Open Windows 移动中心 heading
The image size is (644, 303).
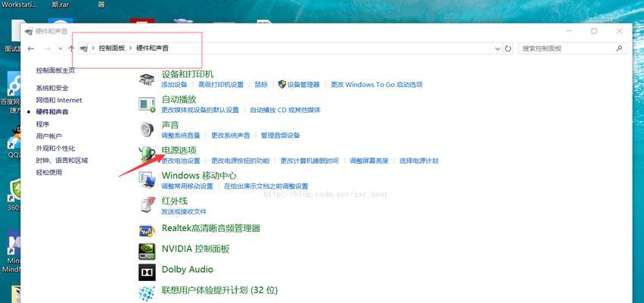(199, 176)
